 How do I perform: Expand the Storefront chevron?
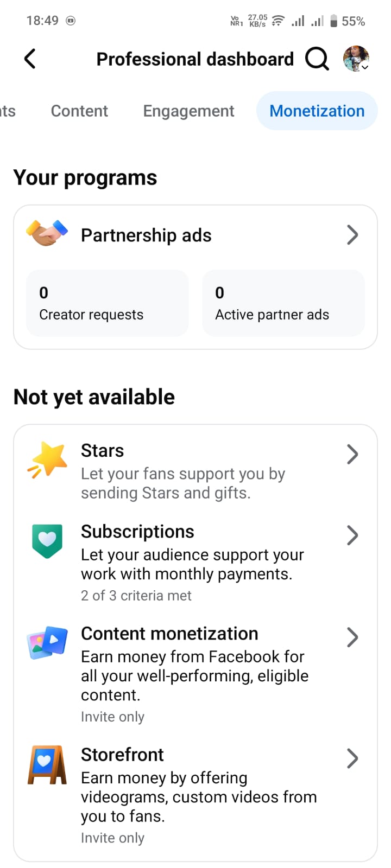(352, 758)
